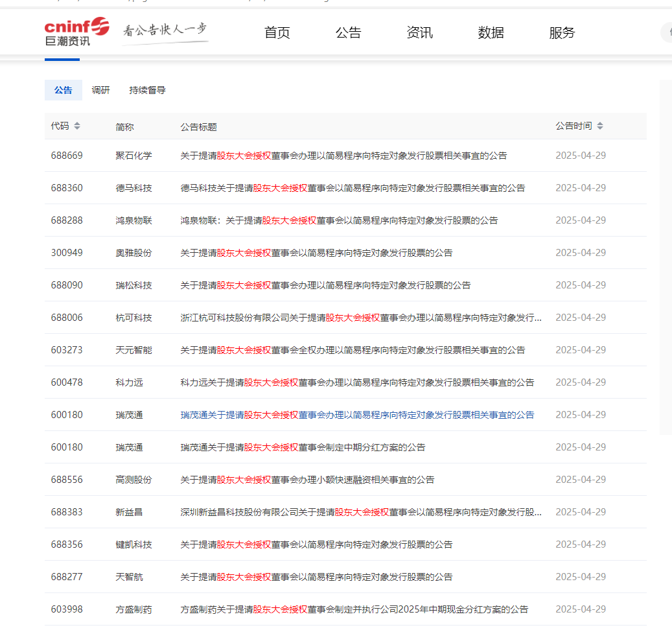
Task: Switch to the 调研 tab
Action: coord(100,90)
